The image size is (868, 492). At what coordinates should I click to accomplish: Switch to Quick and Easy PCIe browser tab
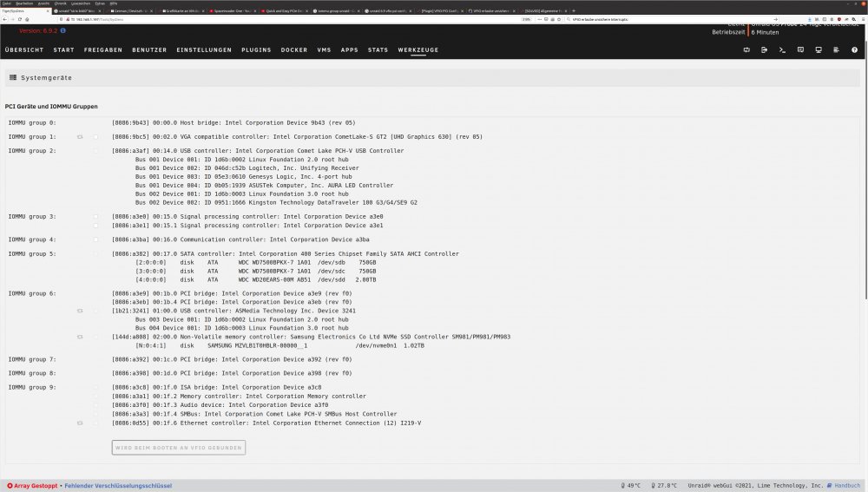(285, 10)
